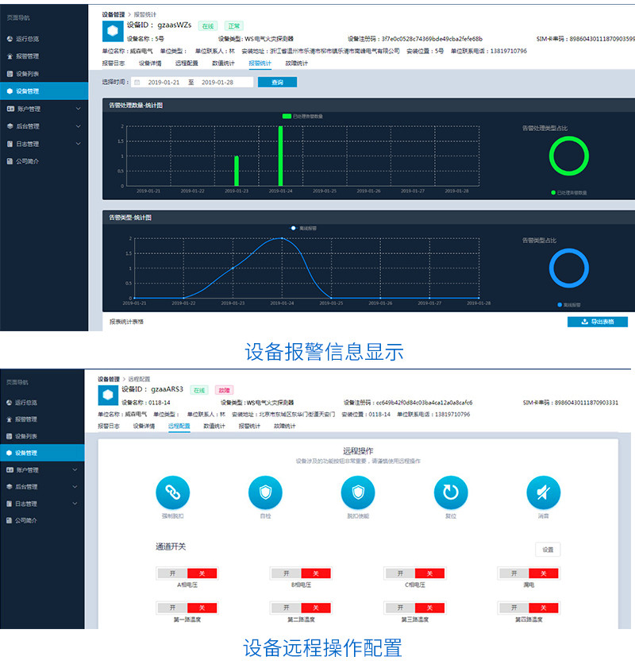Screen dimensions: 635x672
Task: Mute alarm with the 消音 speaker icon
Action: click(543, 493)
